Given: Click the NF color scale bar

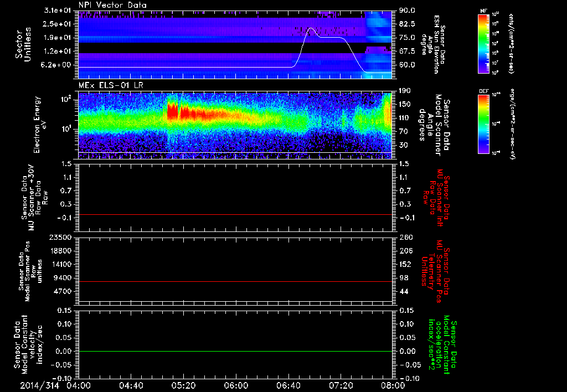Looking at the screenshot, I should tap(483, 44).
